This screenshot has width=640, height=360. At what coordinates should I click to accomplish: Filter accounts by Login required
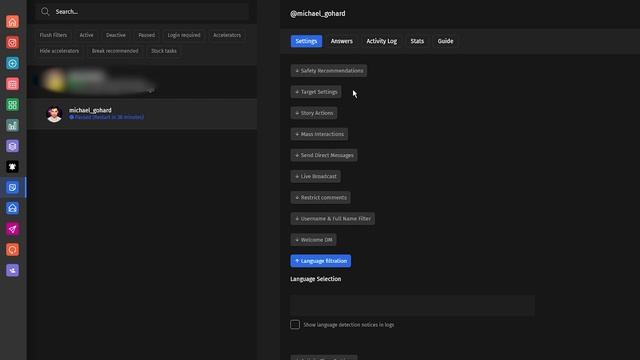coord(184,35)
